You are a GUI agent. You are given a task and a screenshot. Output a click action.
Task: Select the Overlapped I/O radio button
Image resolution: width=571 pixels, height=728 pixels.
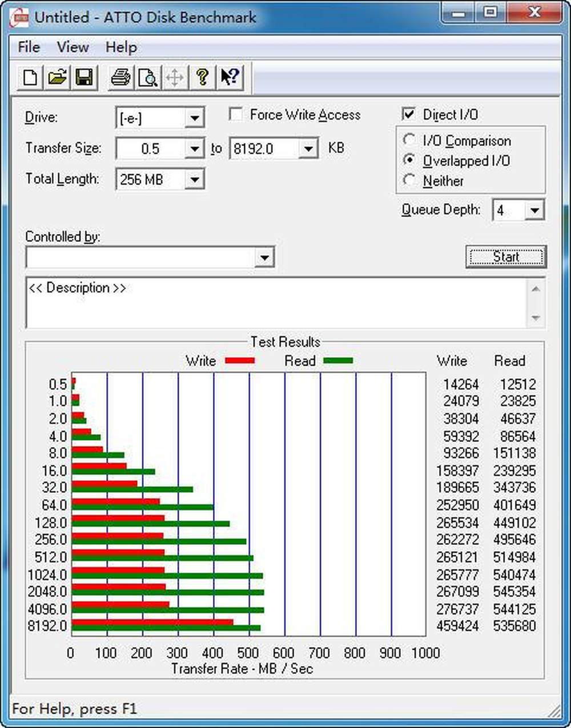409,160
